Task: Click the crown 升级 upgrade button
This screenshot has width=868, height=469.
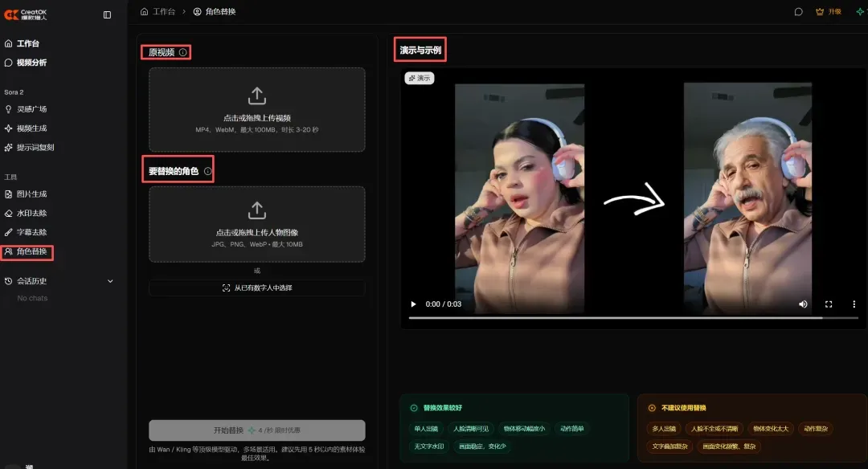Action: 829,11
